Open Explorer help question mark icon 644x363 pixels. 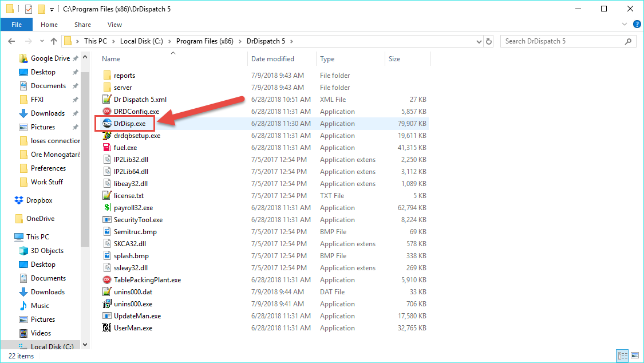click(637, 24)
